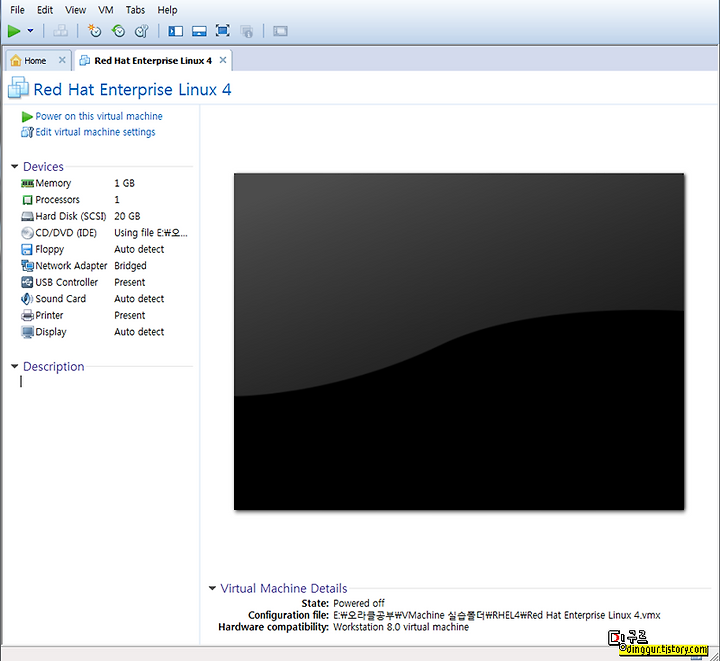Select the Network Adapter device icon

(x=27, y=266)
